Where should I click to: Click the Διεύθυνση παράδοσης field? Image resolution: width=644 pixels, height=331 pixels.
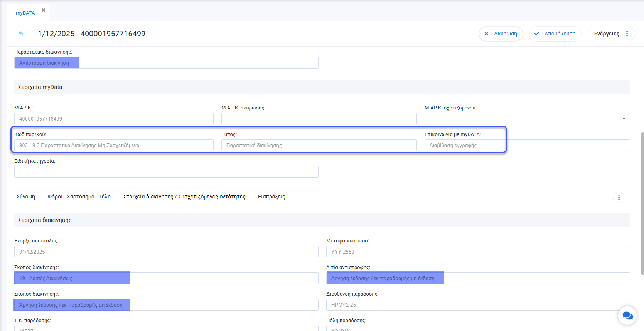coord(478,305)
